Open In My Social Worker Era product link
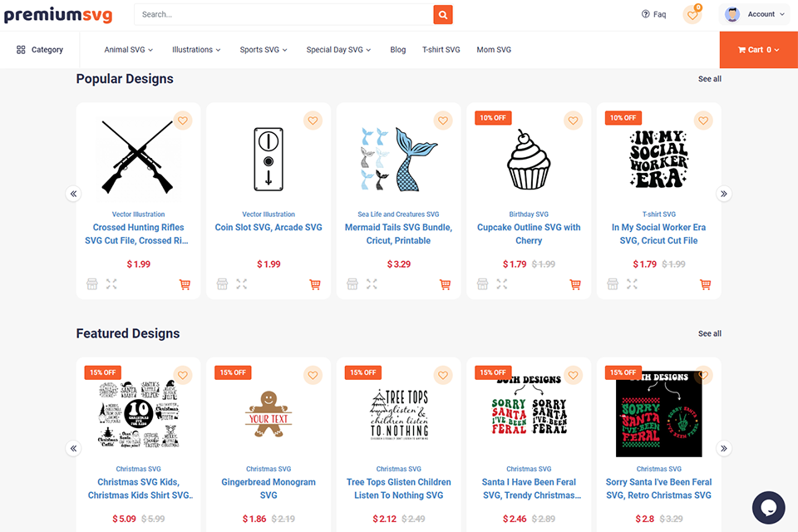The width and height of the screenshot is (798, 532). point(658,234)
